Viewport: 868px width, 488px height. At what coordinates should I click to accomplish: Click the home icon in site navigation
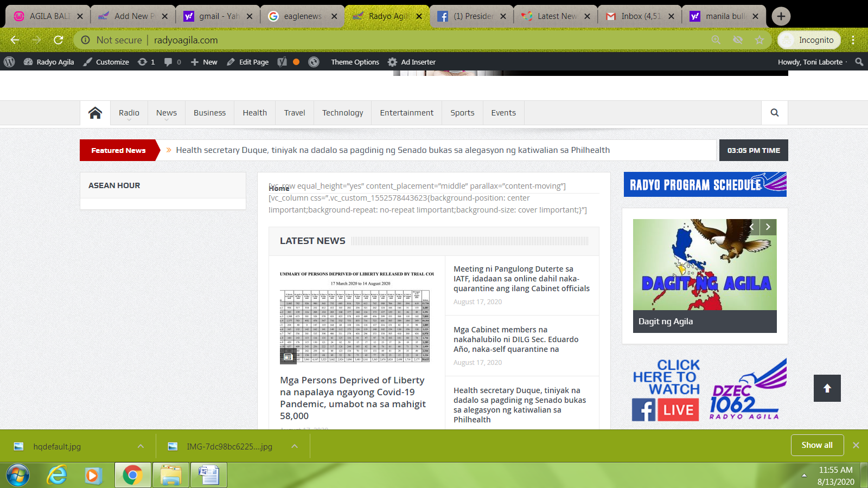[95, 113]
